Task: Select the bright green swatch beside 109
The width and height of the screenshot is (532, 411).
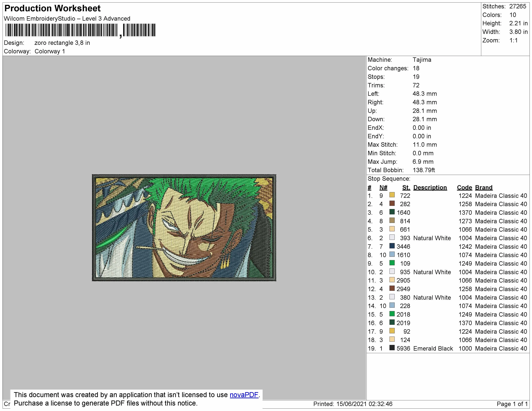Action: pos(392,263)
